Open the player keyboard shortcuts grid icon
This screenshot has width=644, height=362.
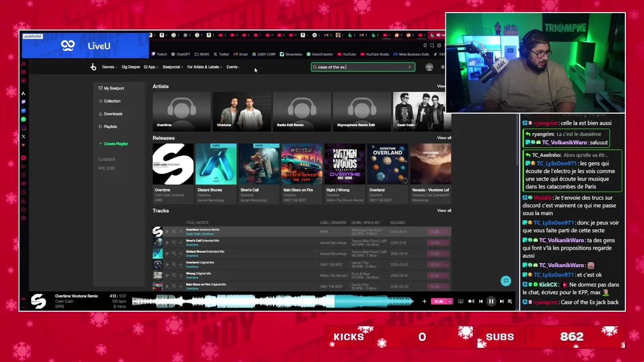pyautogui.click(x=460, y=301)
